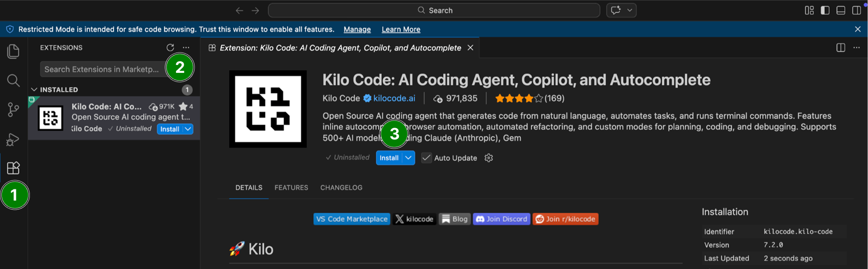The height and width of the screenshot is (269, 868).
Task: Open the chat dropdown arrow in title bar
Action: pyautogui.click(x=630, y=10)
